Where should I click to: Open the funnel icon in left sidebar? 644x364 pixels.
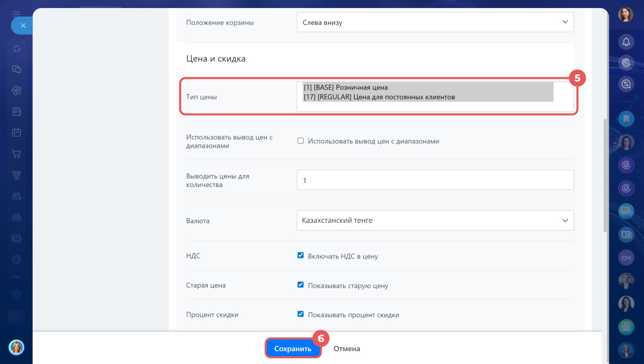tap(17, 175)
